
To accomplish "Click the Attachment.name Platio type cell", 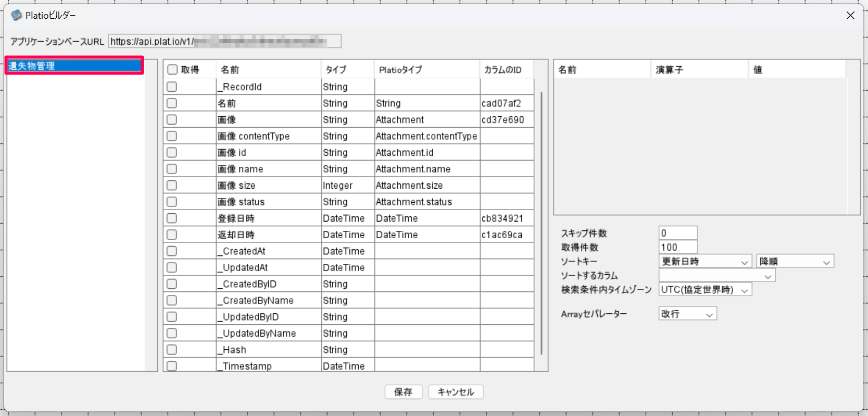I will point(427,169).
